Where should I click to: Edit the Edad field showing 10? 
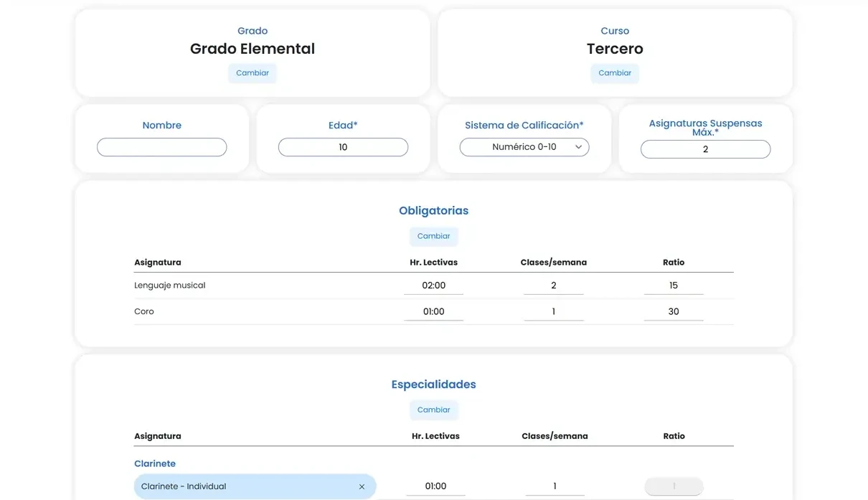(x=343, y=147)
